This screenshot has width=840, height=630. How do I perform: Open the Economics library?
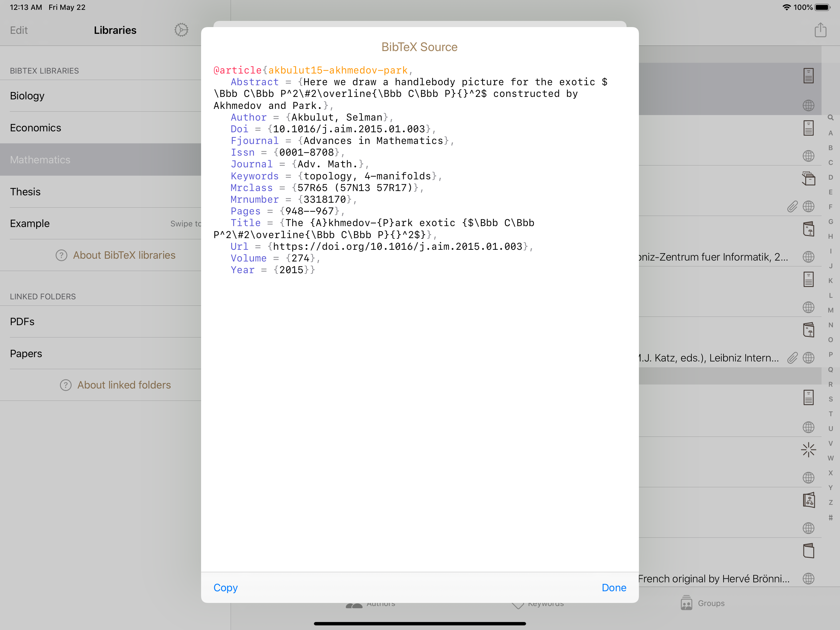point(36,128)
